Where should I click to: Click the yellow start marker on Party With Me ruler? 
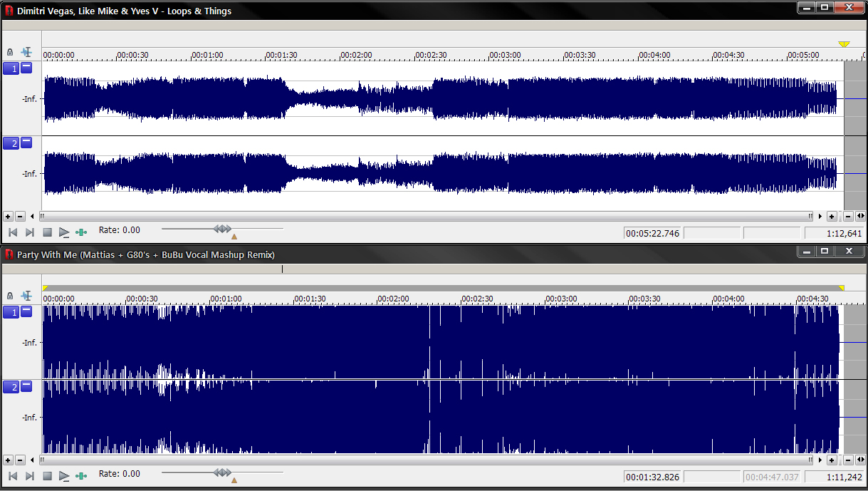46,289
